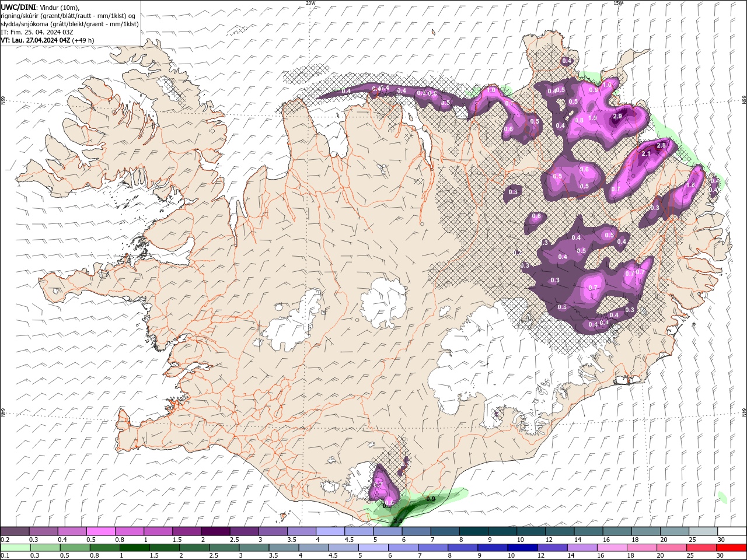Pick the red swatch labeled 30 in the rain scale
Viewport: 747px width, 560px height.
(x=731, y=548)
